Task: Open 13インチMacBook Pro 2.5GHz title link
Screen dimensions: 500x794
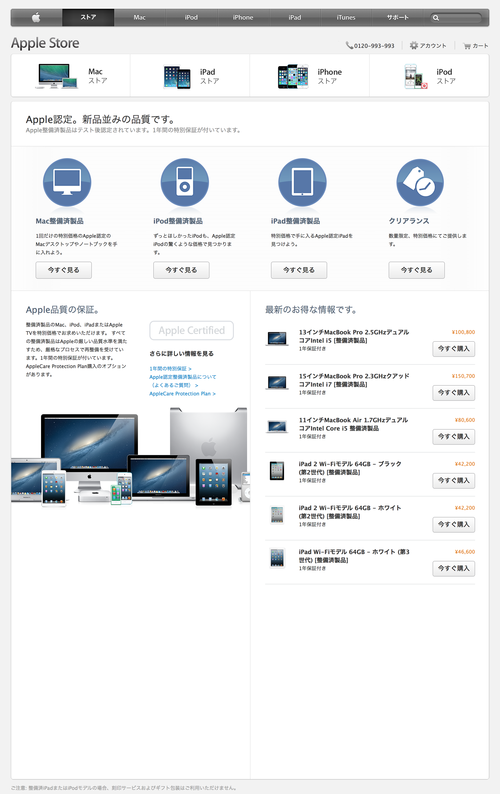Action: [354, 336]
